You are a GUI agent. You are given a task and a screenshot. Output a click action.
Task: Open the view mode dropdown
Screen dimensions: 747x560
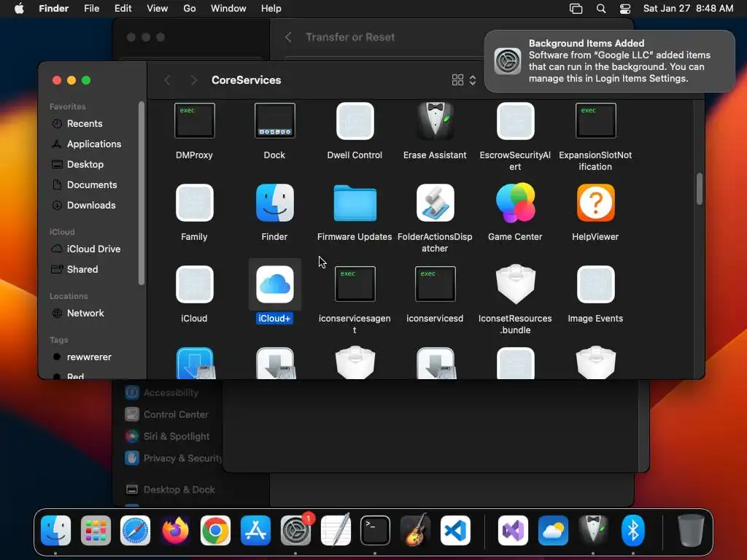pyautogui.click(x=464, y=80)
